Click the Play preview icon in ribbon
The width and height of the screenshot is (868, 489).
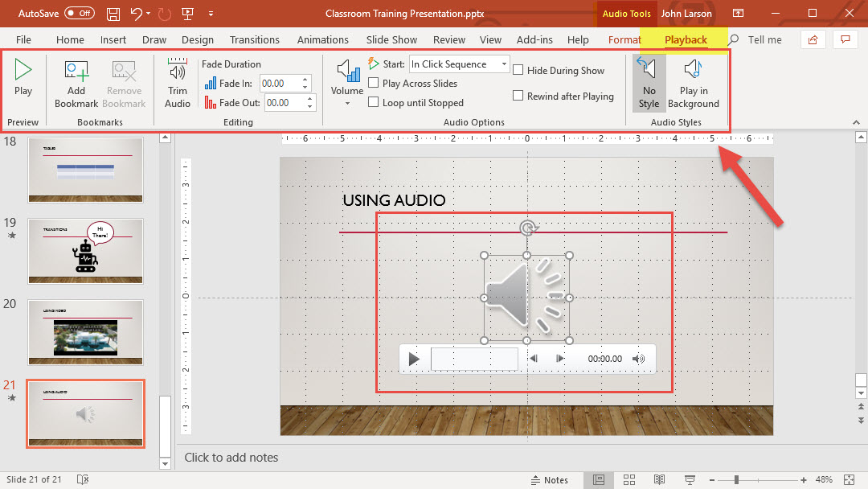23,71
